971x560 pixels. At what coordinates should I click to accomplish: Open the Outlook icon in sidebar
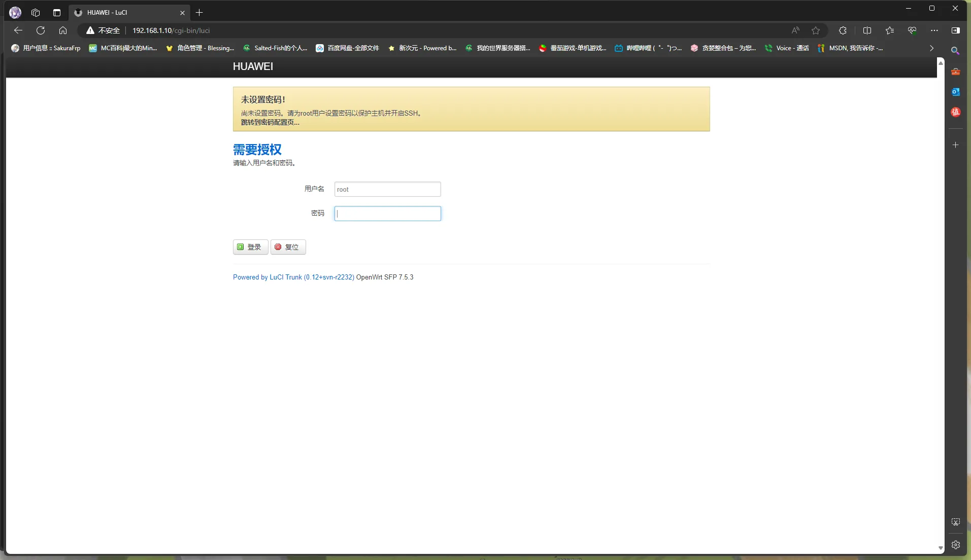(955, 92)
